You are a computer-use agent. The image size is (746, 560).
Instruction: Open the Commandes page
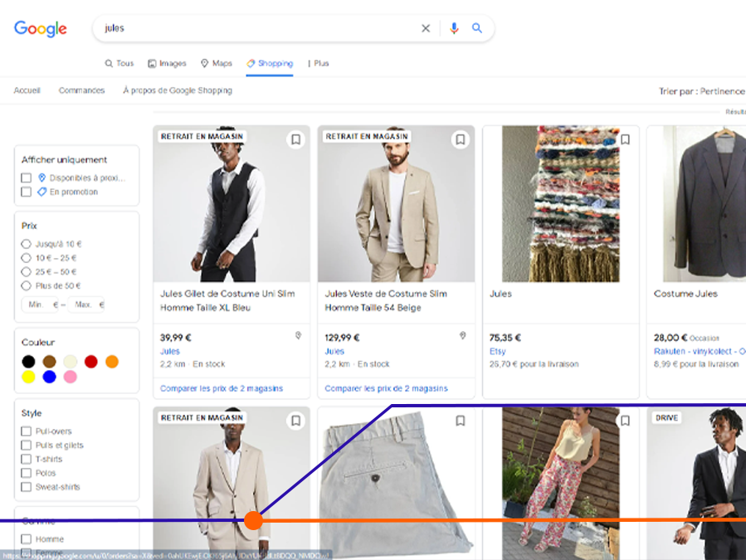(x=82, y=90)
